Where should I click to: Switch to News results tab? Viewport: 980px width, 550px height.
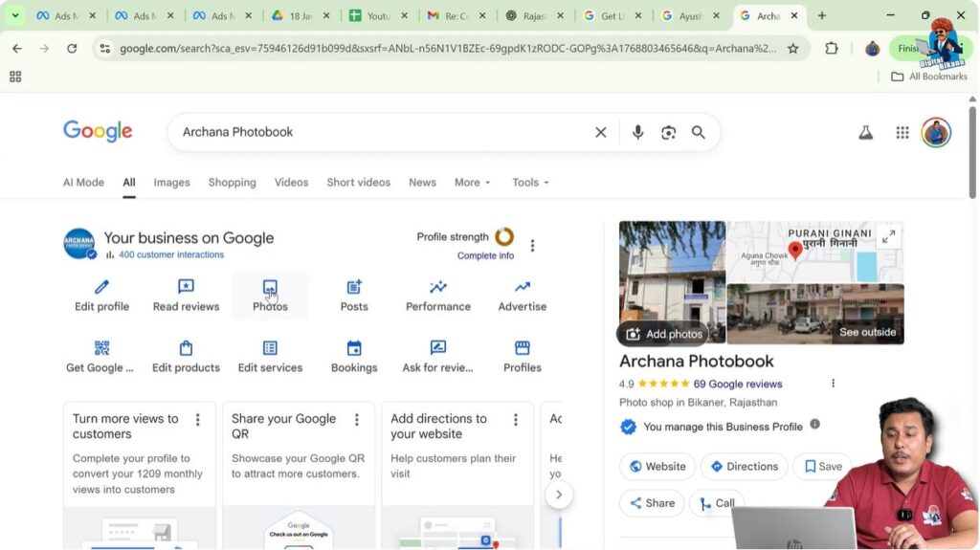[x=422, y=183]
